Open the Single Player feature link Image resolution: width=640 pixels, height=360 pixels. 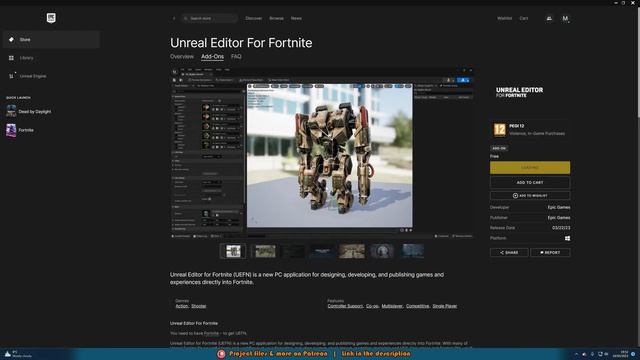445,306
